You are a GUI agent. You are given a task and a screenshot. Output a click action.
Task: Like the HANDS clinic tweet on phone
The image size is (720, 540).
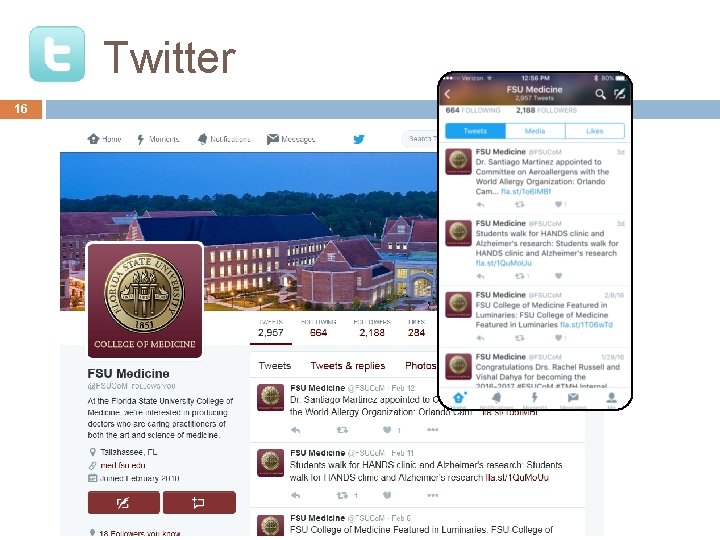(x=558, y=276)
